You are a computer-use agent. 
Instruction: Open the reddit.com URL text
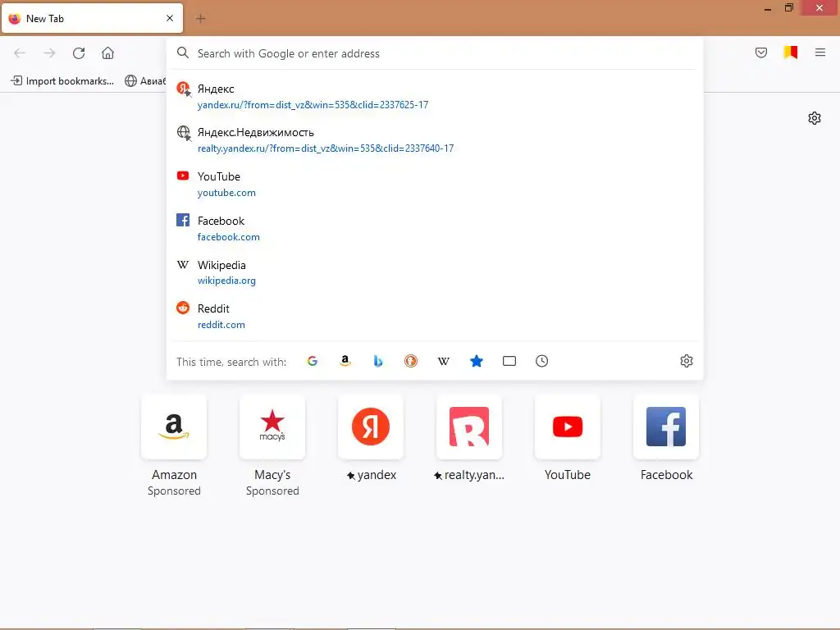point(221,325)
